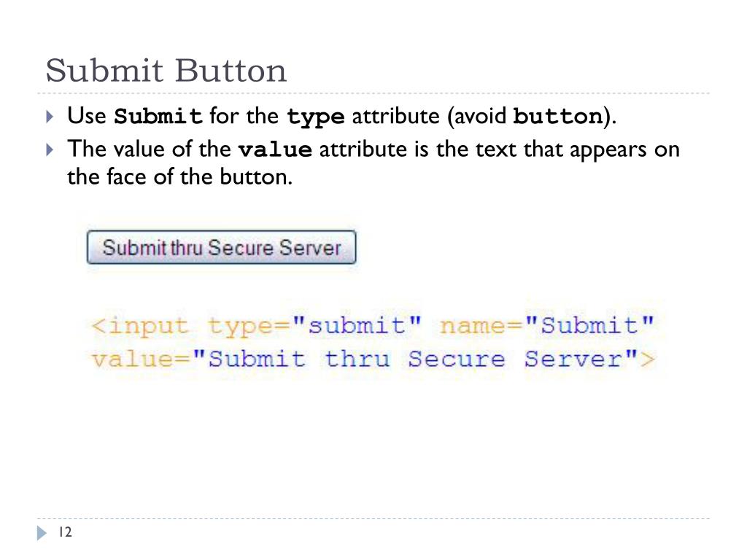Click the bold 'Submit' word in first bullet
Image resolution: width=747 pixels, height=560 pixels.
point(158,116)
